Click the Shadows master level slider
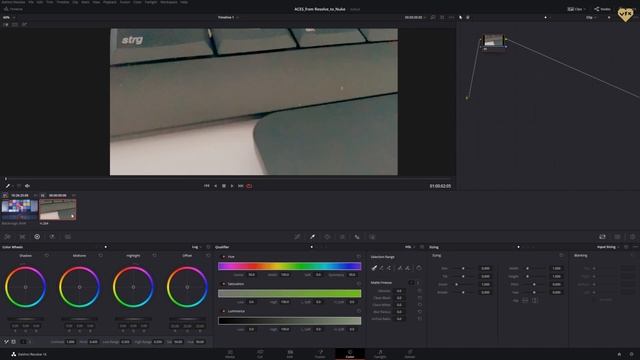 click(25, 319)
